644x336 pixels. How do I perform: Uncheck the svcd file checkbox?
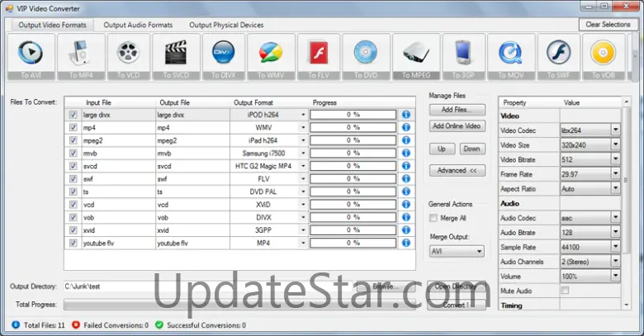click(73, 166)
